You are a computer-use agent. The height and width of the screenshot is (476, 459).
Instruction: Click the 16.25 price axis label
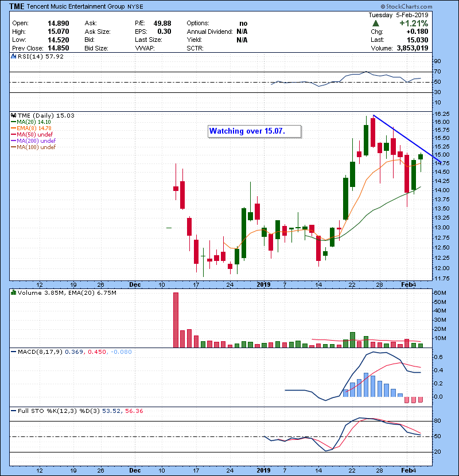pyautogui.click(x=442, y=114)
